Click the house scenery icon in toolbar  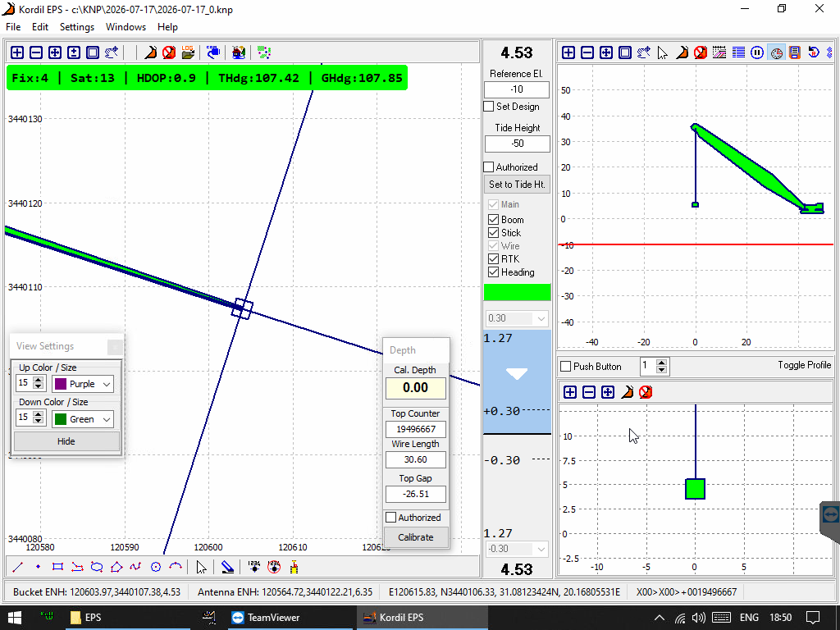(x=239, y=52)
